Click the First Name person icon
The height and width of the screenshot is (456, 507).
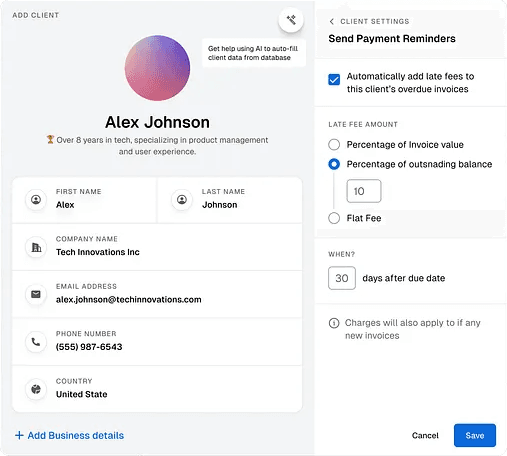coord(36,200)
